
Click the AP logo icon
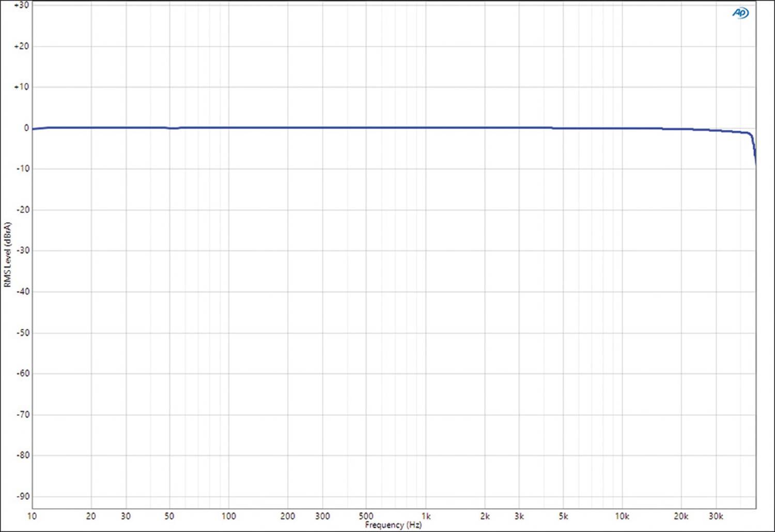[740, 13]
